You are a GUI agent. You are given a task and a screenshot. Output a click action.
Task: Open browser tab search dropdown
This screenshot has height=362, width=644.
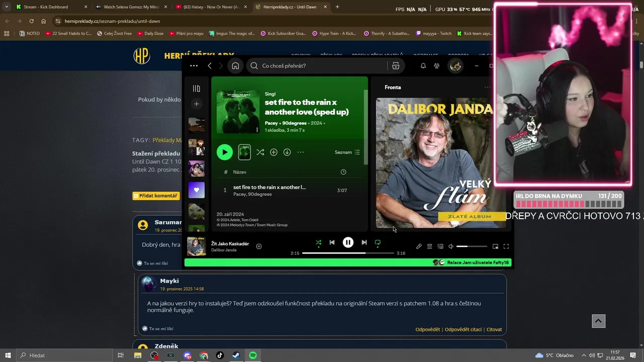6,7
